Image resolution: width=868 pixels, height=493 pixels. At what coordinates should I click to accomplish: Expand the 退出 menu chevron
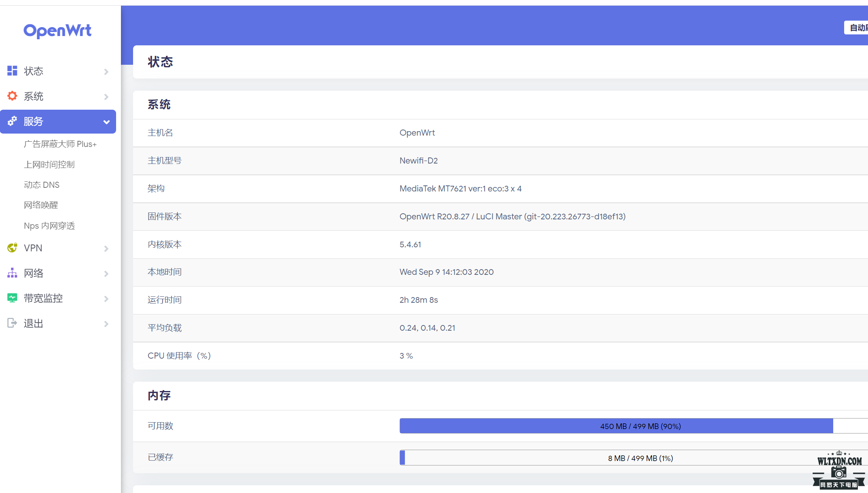click(106, 324)
